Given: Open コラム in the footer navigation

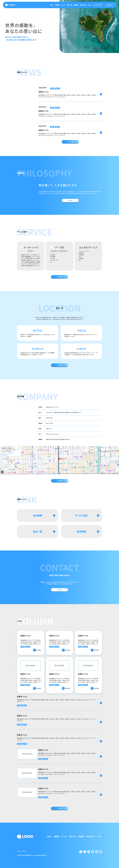Looking at the screenshot, I should point(99,837).
